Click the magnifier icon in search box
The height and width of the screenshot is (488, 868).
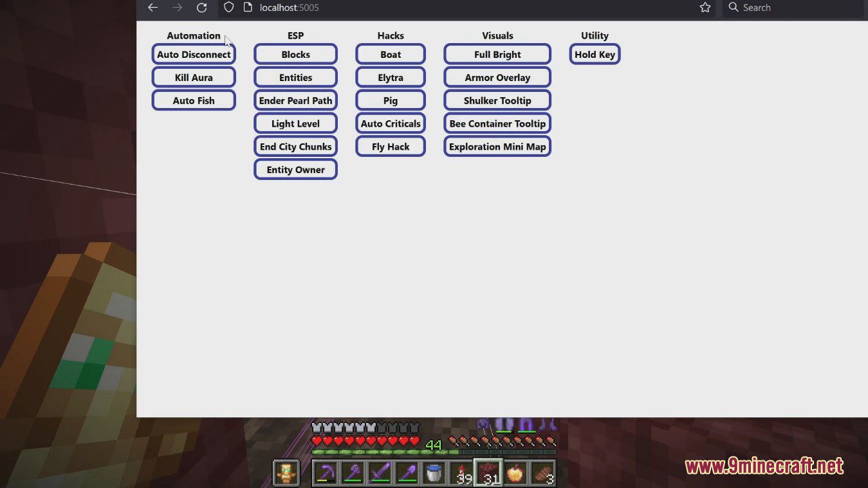click(x=734, y=7)
